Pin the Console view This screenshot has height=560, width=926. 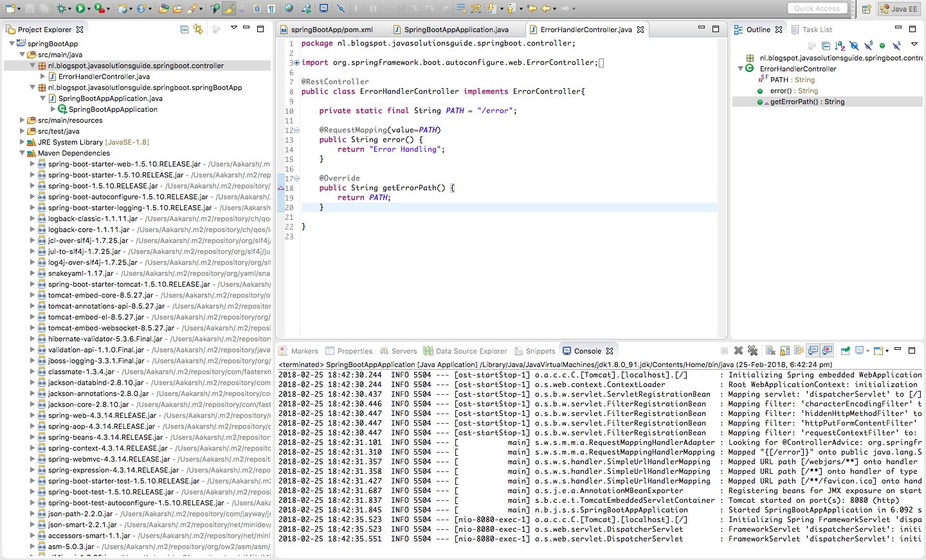click(x=846, y=350)
